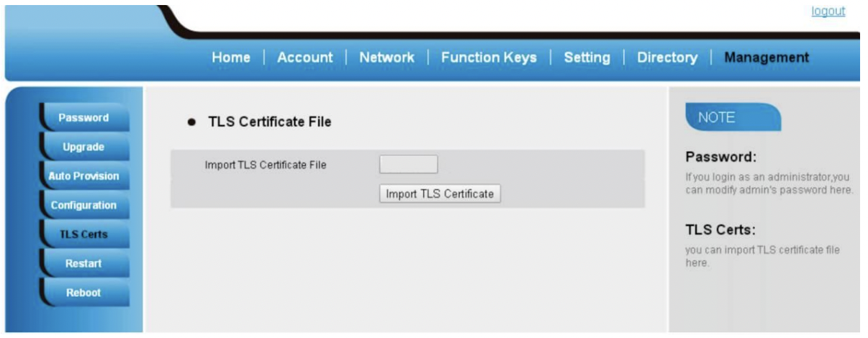This screenshot has height=338, width=868.
Task: Select the Management tab
Action: pyautogui.click(x=767, y=58)
